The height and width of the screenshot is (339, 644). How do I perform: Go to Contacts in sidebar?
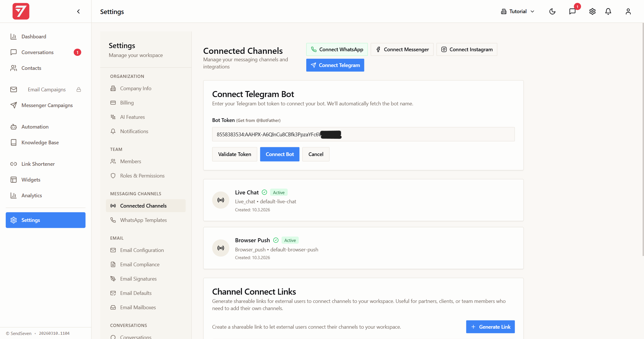[46, 68]
